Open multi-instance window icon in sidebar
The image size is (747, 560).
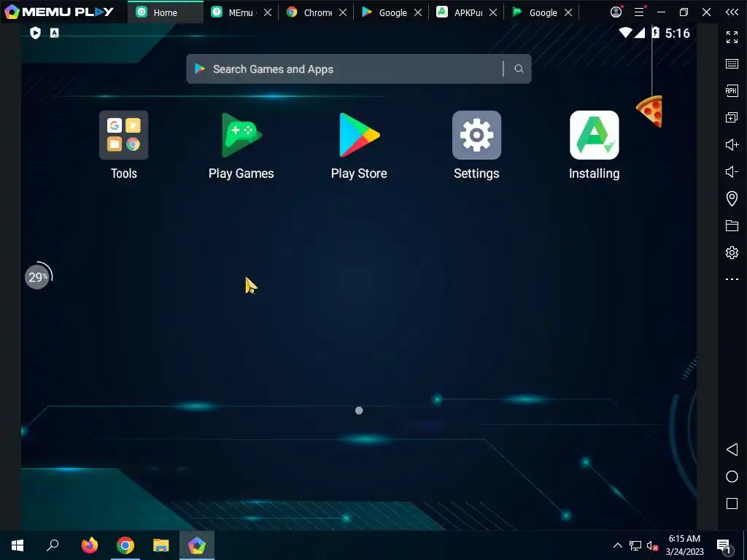[732, 117]
